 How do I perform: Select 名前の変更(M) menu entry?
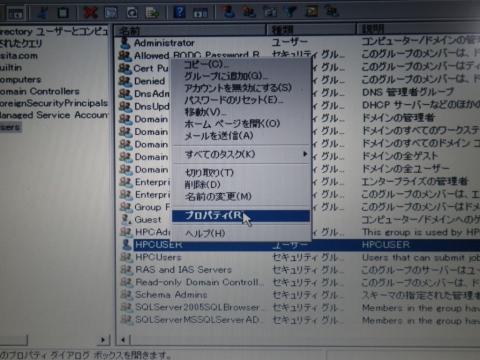pos(218,196)
